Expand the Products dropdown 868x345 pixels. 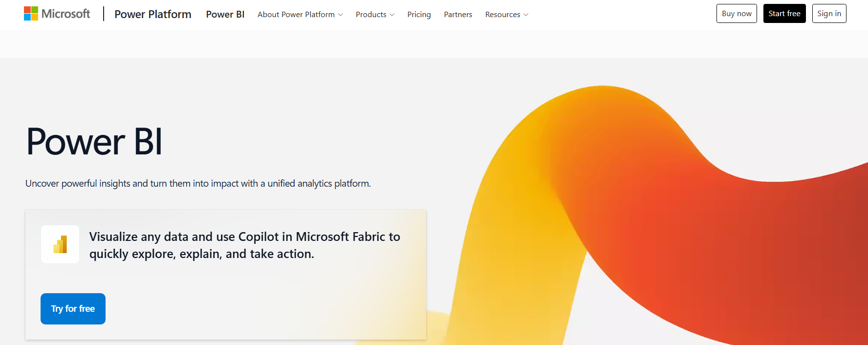point(375,15)
